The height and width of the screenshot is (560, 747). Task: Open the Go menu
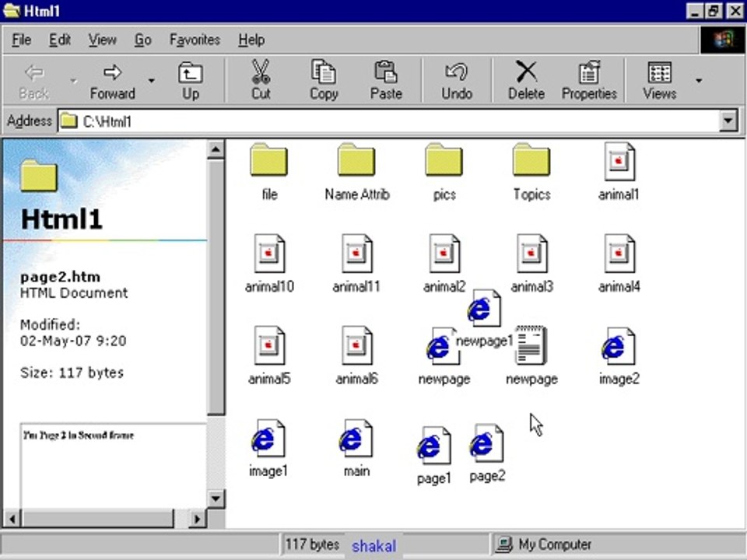[x=142, y=40]
